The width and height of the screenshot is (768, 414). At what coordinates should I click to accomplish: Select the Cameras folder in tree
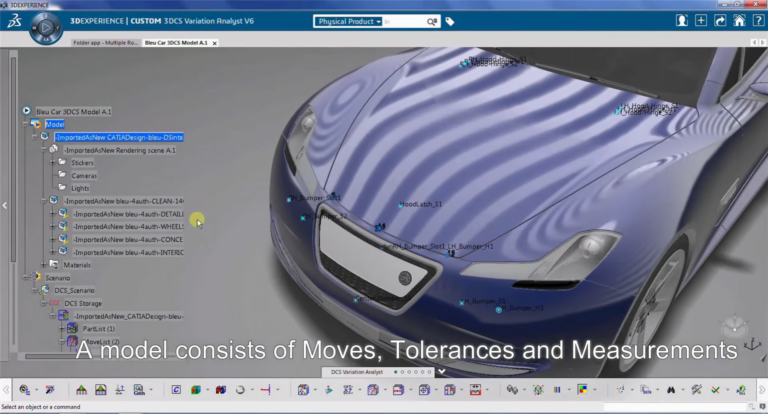point(84,175)
